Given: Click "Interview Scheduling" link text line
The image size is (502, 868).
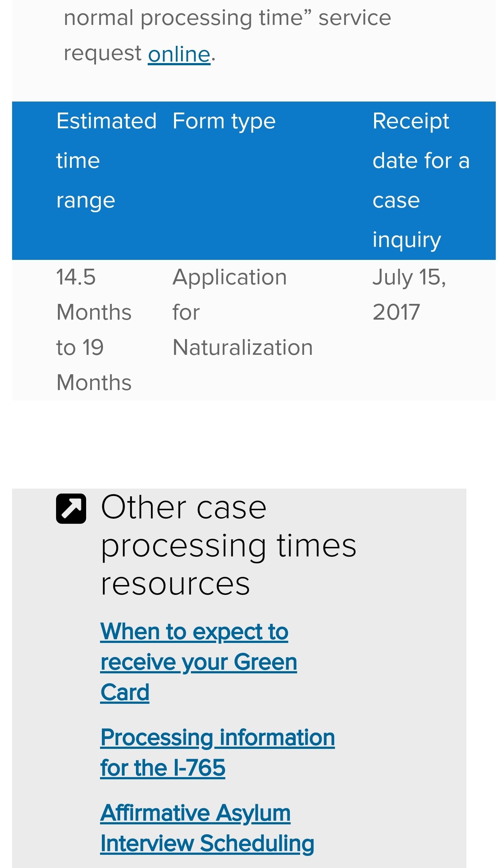Looking at the screenshot, I should tap(207, 843).
